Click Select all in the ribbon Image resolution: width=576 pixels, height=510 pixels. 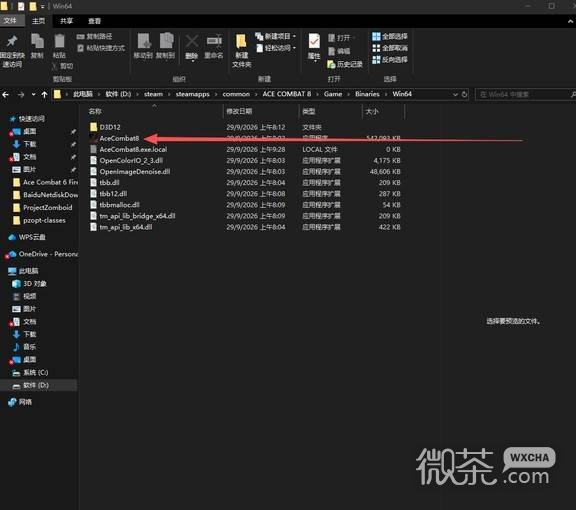click(390, 36)
